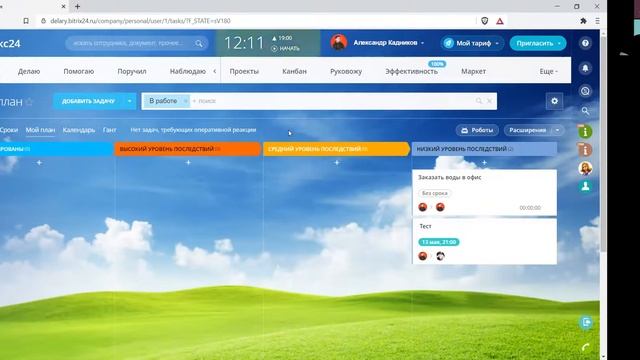
Task: Open a new browser tab
Action: (x=77, y=6)
